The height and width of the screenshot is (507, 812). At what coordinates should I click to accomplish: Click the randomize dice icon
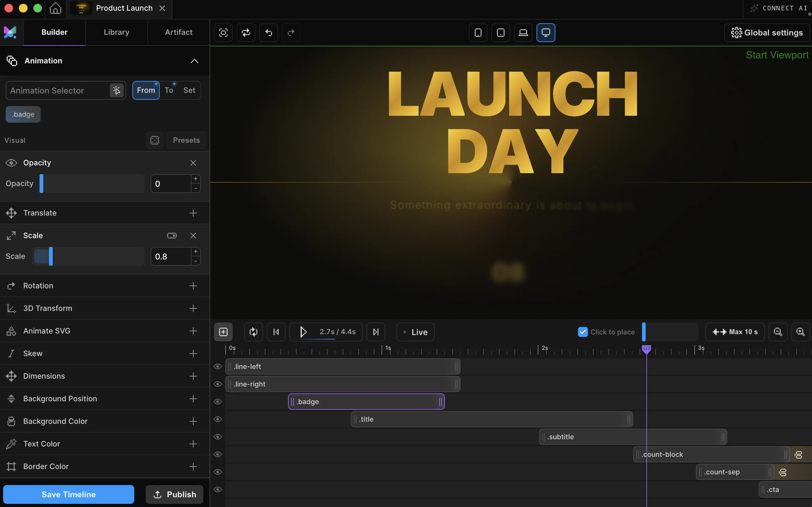tap(155, 140)
